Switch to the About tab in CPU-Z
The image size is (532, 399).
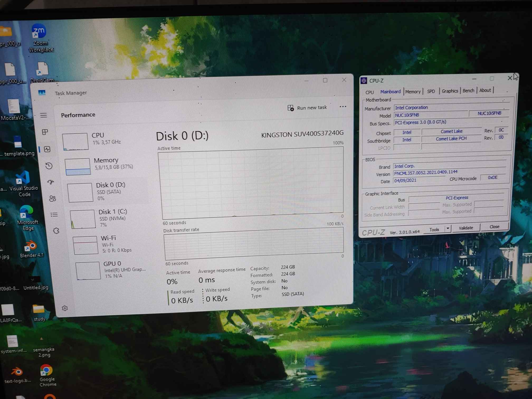point(485,90)
